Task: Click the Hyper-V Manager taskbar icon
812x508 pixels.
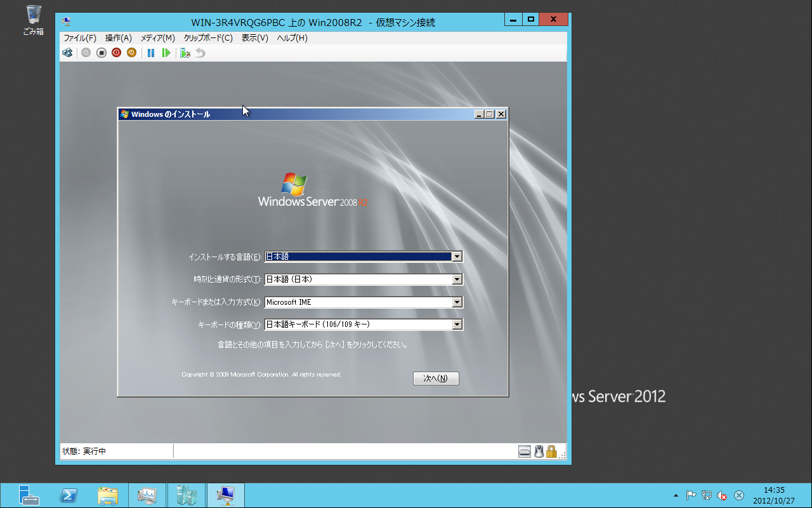Action: 187,495
